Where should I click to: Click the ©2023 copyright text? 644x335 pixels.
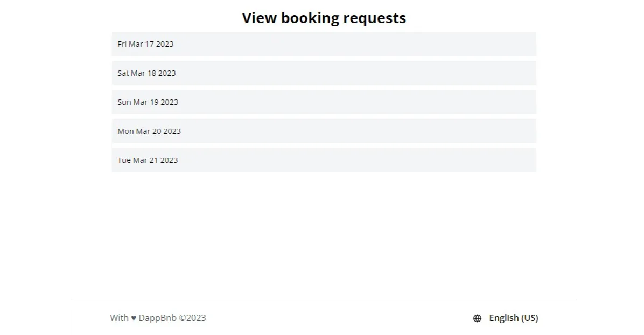pos(192,318)
